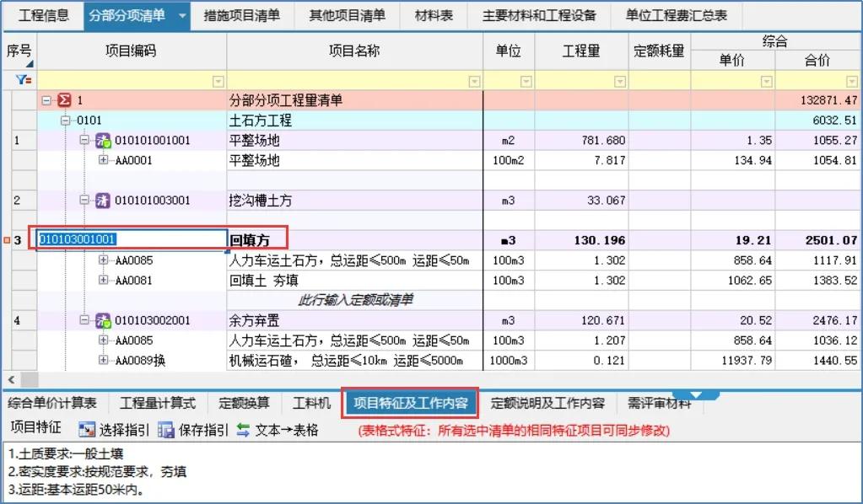Click the horizontal scrollbar left arrow
Image resolution: width=863 pixels, height=504 pixels.
coord(11,379)
